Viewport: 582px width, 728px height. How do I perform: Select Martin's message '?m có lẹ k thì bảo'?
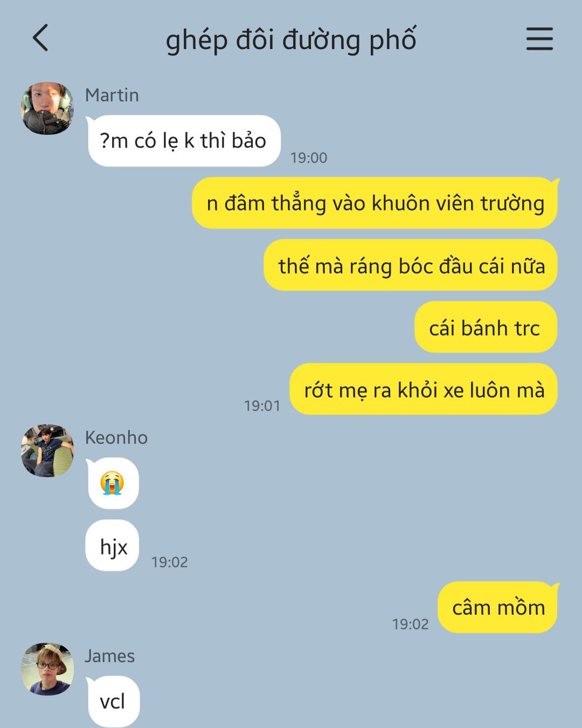click(183, 141)
